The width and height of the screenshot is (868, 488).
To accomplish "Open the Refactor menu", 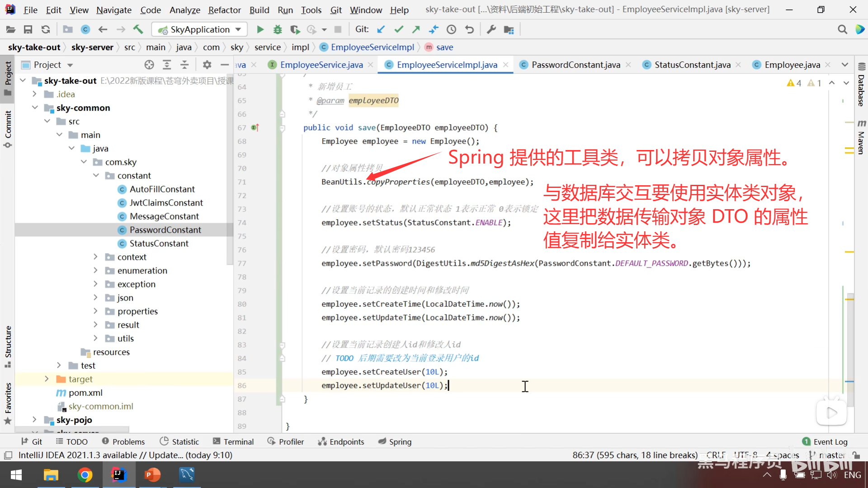I will 224,9.
